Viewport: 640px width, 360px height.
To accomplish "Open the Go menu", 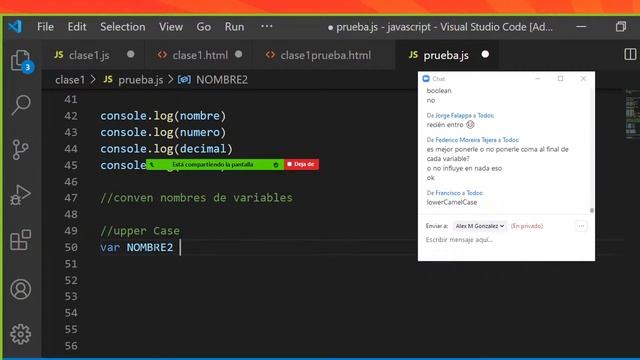I will point(204,27).
